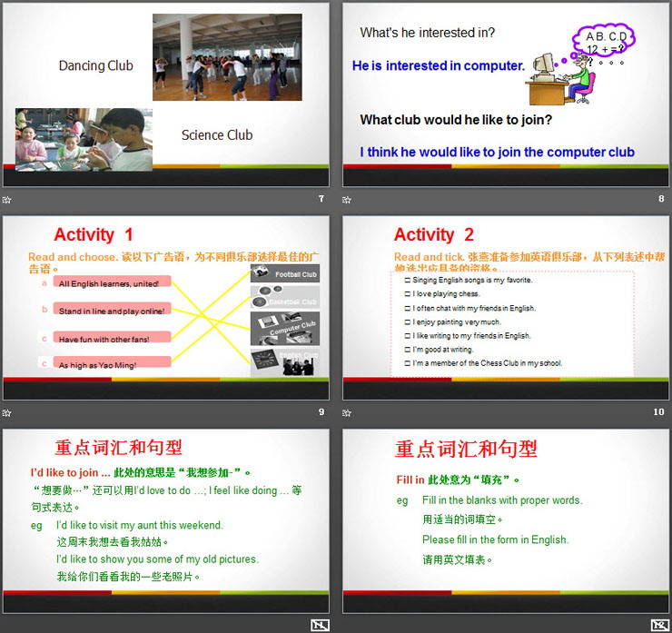
Task: Select slide 7 thumbnail with Dancing Club
Action: (166, 94)
